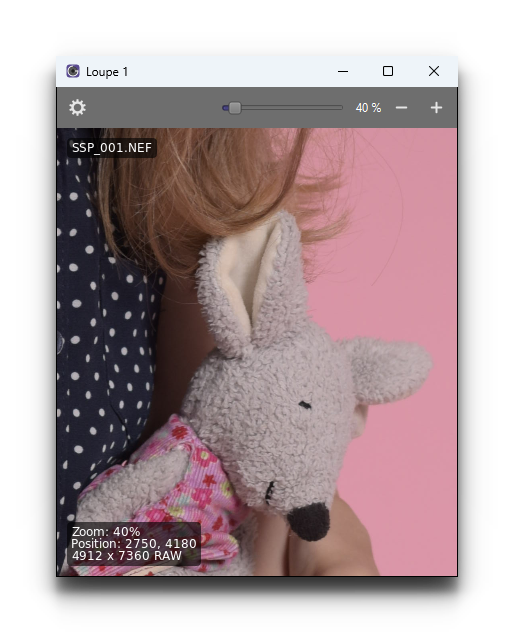
Task: Click the Loupe 1 app icon in title bar
Action: (x=73, y=71)
